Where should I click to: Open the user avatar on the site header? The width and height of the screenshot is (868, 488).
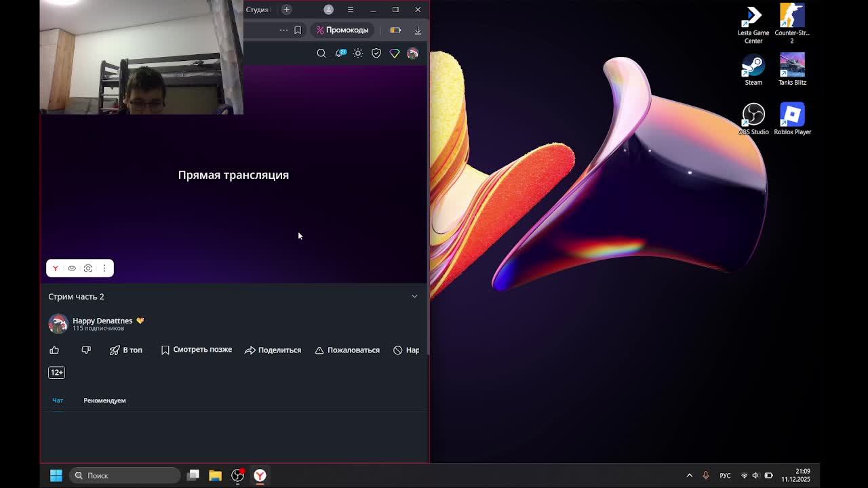click(x=412, y=53)
